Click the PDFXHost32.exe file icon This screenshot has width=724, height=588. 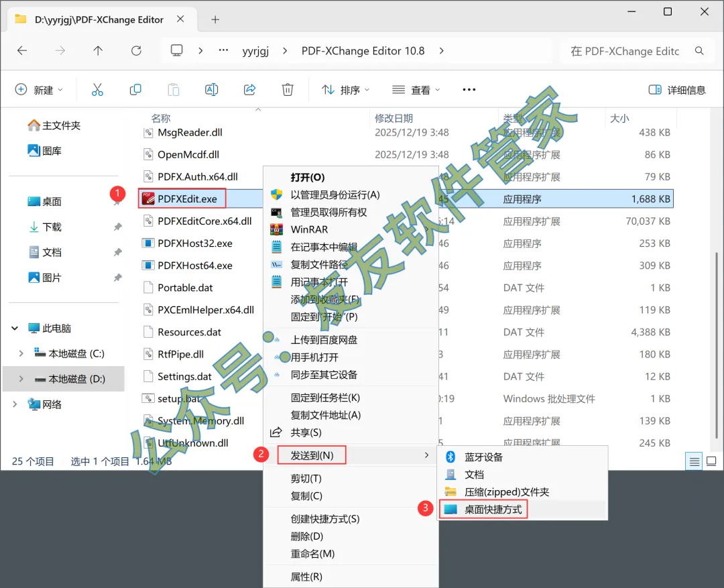coord(147,243)
